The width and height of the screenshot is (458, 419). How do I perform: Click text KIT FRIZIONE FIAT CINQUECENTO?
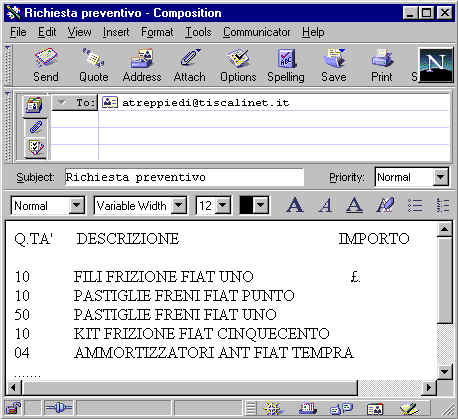(x=201, y=334)
